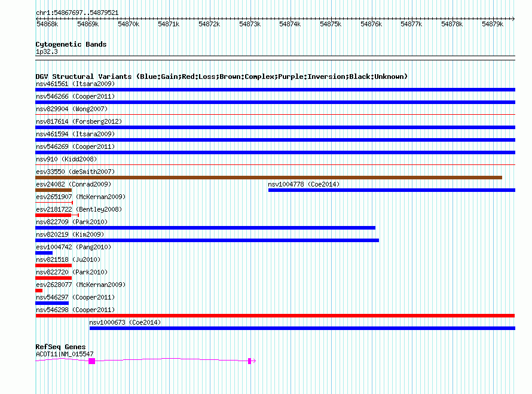Click the thin red line of nsv829904 (Wong2007)
This screenshot has width=532, height=394.
[x=275, y=115]
